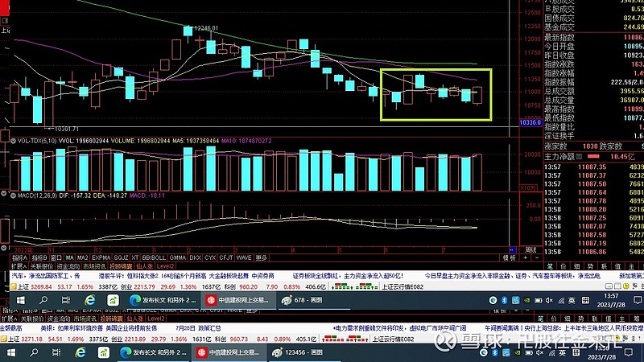The height and width of the screenshot is (362, 644).
Task: Open the 美银:如果利率环境改善 news headline
Action: (x=98, y=328)
